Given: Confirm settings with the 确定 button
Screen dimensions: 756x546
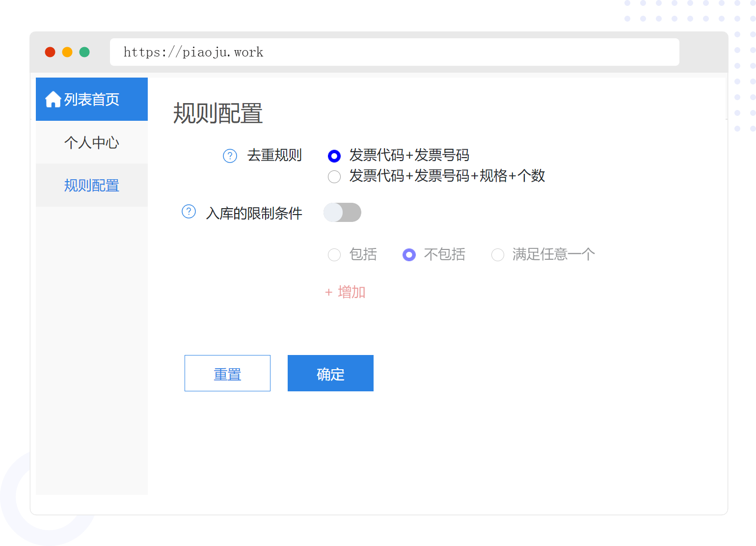Looking at the screenshot, I should [x=330, y=373].
